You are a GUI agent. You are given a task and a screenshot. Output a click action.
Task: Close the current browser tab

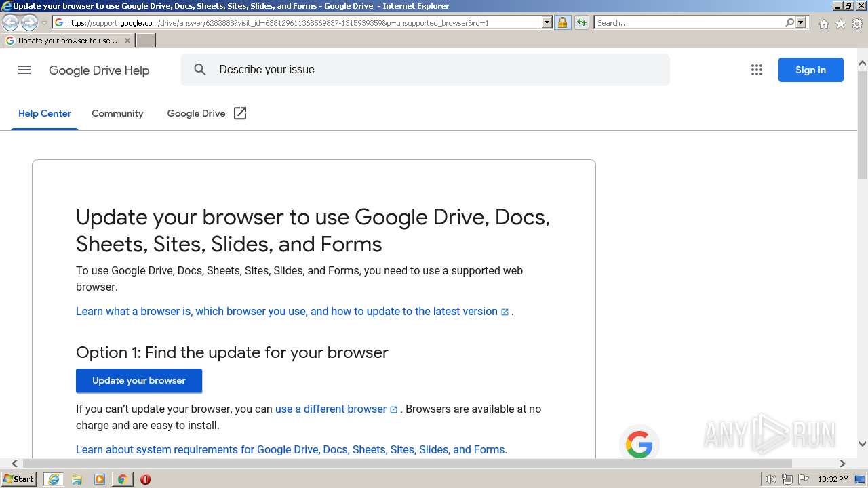click(127, 41)
